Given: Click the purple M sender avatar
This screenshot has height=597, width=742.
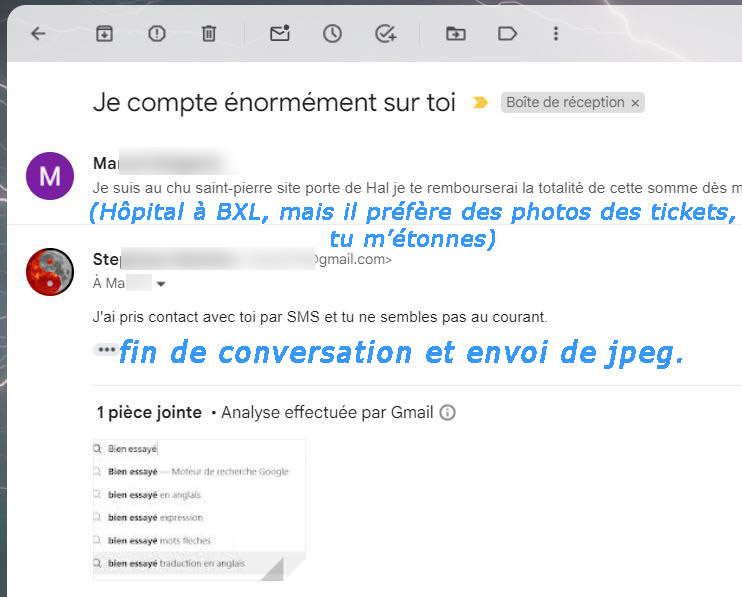Looking at the screenshot, I should (x=49, y=176).
